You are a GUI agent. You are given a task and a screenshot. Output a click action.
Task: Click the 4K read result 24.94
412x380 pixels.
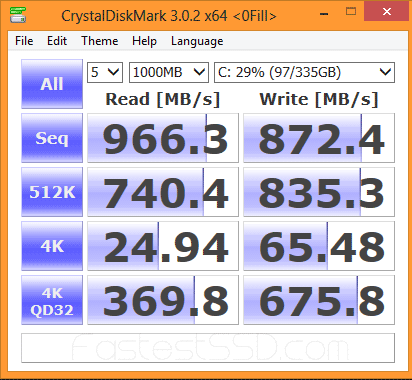click(x=163, y=246)
